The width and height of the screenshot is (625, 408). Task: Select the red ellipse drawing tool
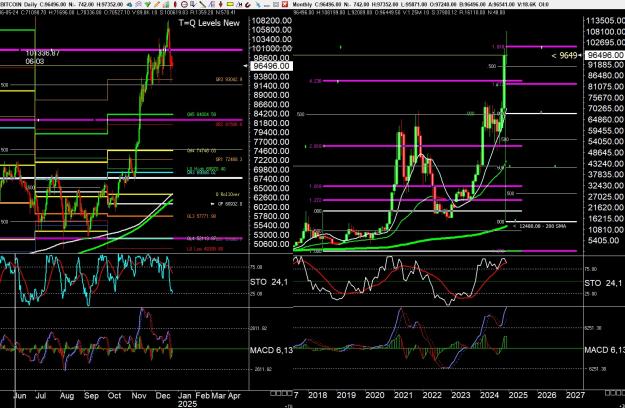[175, 4]
